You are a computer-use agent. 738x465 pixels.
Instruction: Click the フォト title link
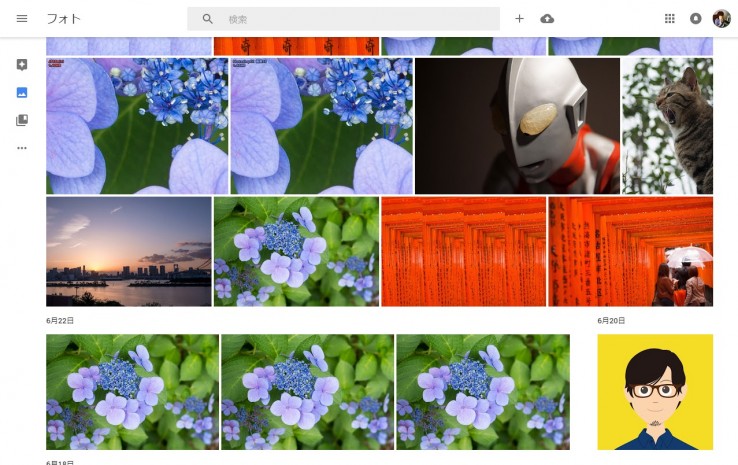[x=64, y=19]
